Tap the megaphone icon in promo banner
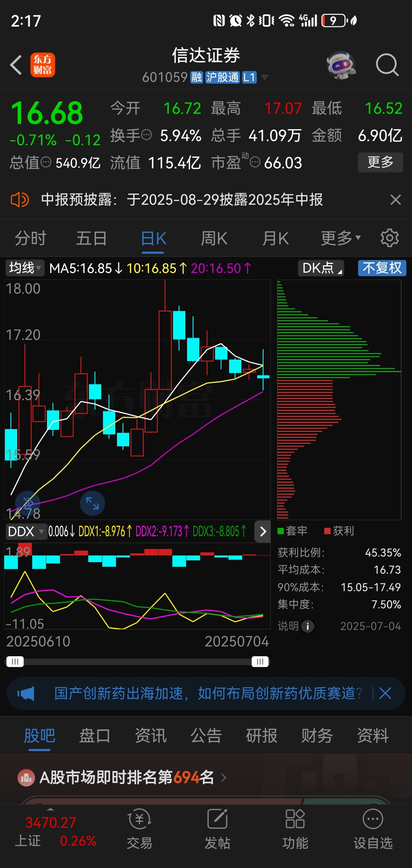This screenshot has height=868, width=412. click(x=26, y=693)
